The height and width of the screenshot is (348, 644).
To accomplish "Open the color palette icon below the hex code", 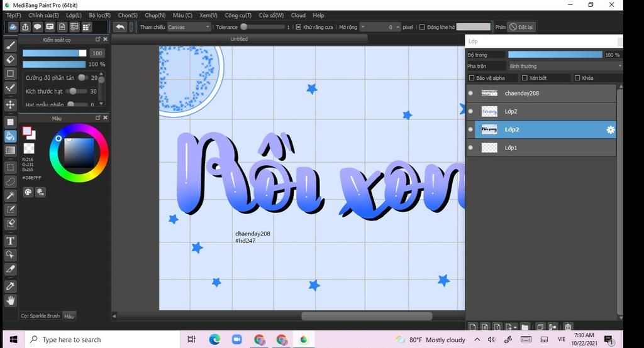I will (x=28, y=192).
